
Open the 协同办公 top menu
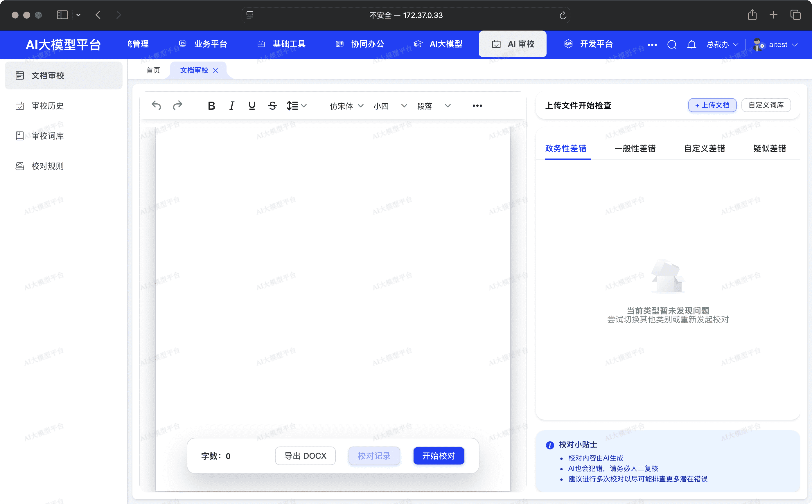tap(360, 44)
